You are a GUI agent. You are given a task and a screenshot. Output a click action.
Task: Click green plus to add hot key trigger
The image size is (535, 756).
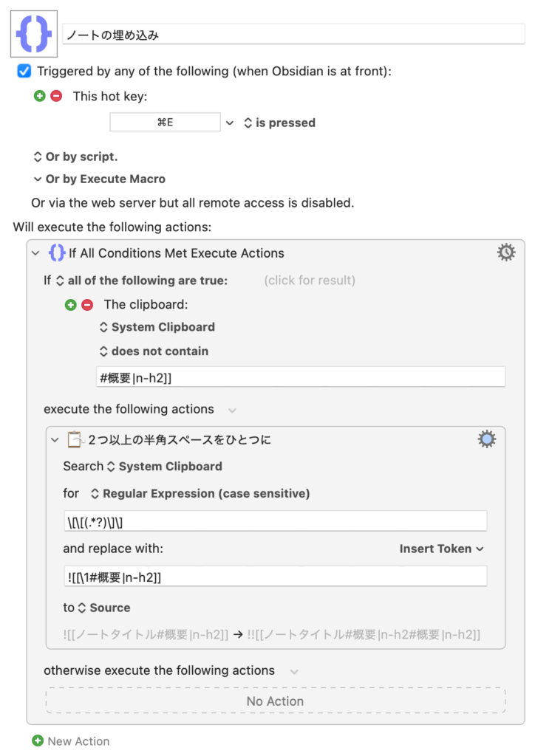click(x=40, y=96)
